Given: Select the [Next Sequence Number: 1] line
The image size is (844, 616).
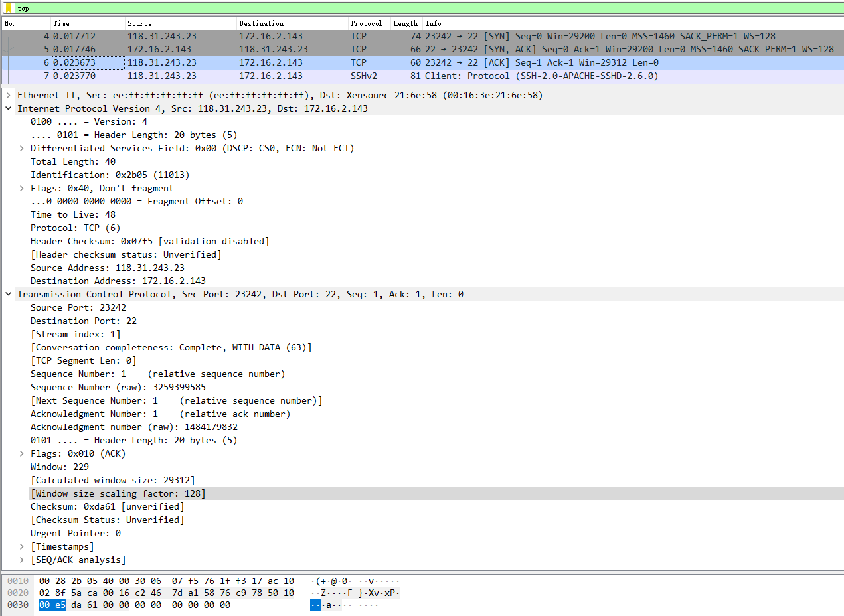Looking at the screenshot, I should (176, 400).
